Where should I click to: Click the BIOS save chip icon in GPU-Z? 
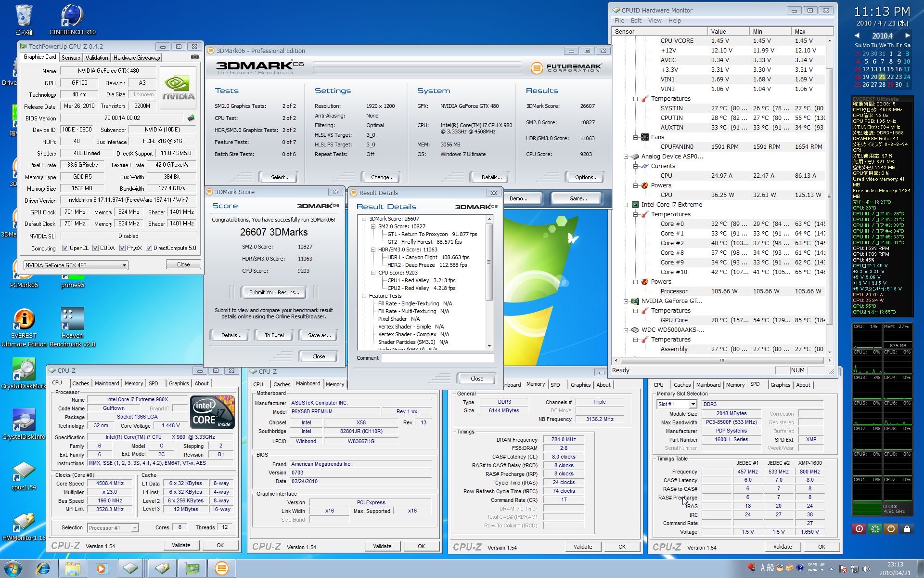(x=191, y=118)
